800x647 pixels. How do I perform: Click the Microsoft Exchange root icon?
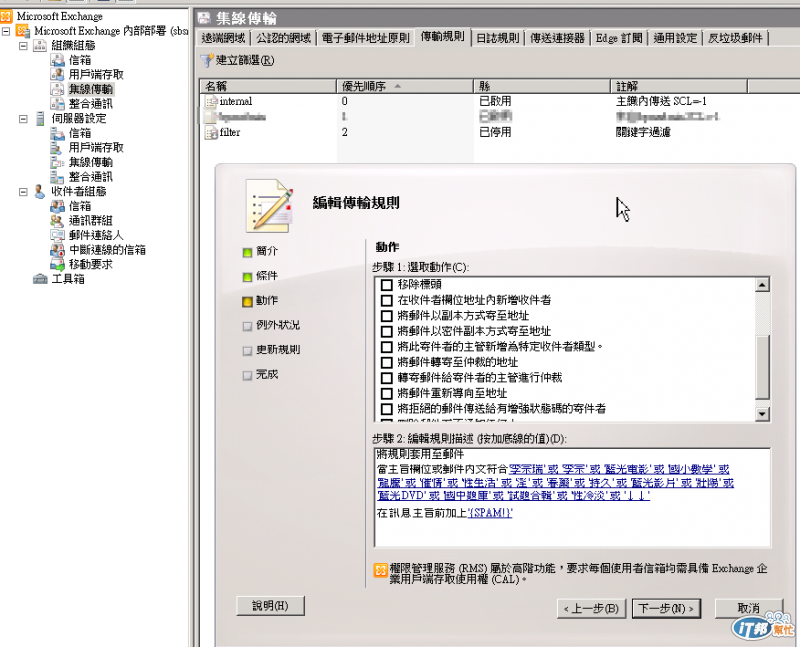tap(6, 16)
